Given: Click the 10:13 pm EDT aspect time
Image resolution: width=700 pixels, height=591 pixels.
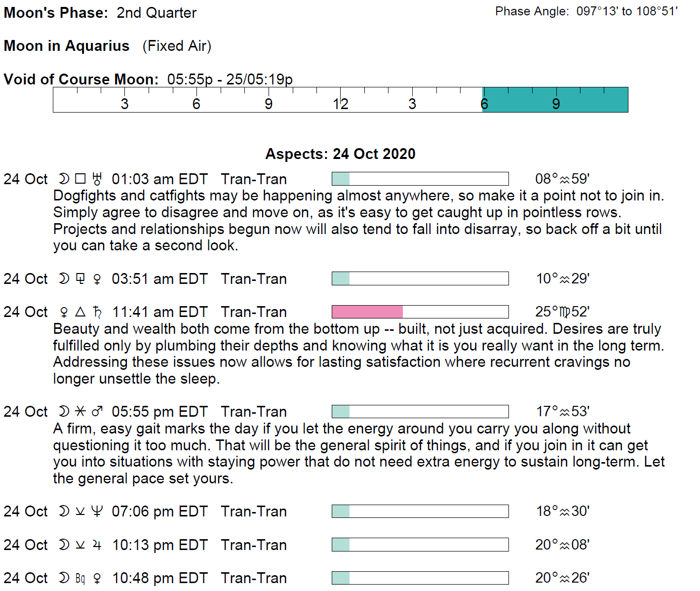Looking at the screenshot, I should (160, 545).
